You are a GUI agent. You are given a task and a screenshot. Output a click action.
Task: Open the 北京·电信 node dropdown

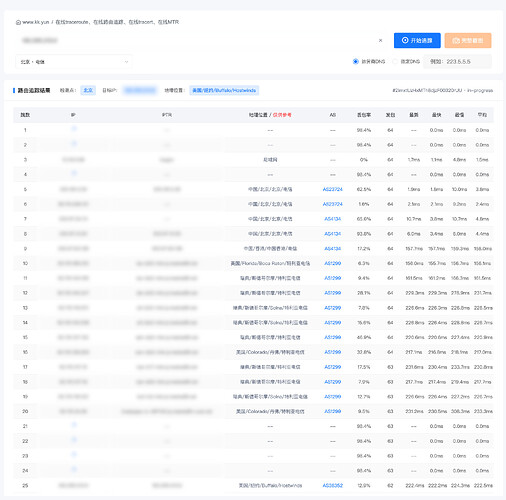click(x=74, y=62)
